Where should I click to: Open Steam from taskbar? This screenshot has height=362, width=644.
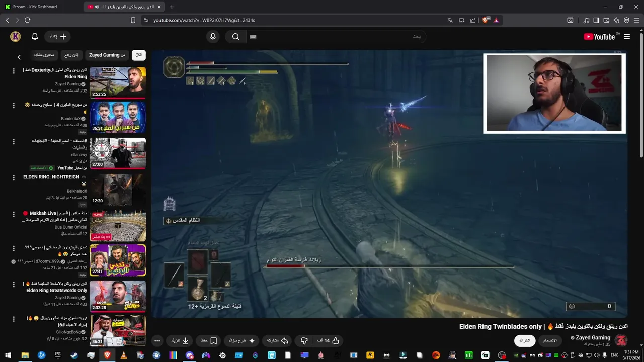[x=74, y=355]
